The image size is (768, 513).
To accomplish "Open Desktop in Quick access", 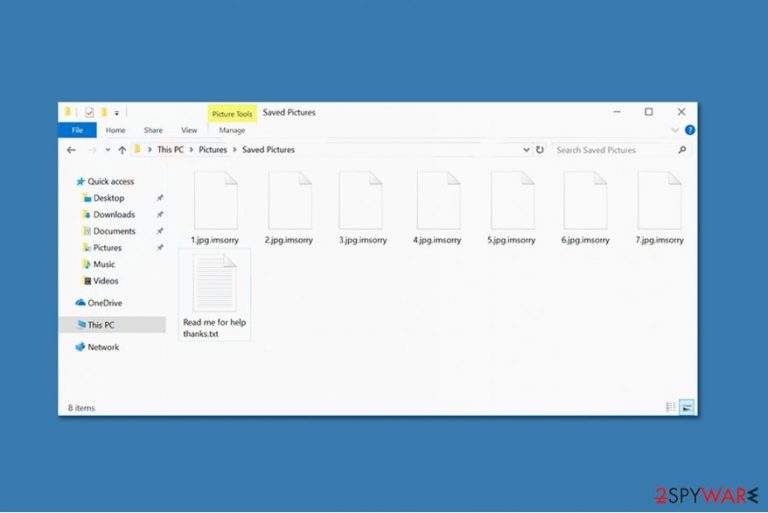I will click(x=108, y=198).
